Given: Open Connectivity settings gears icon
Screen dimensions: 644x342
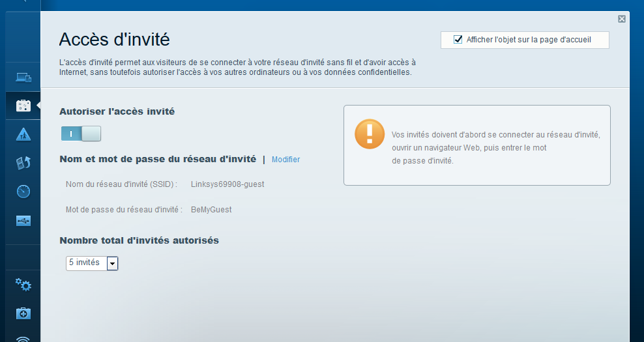Looking at the screenshot, I should point(23,285).
